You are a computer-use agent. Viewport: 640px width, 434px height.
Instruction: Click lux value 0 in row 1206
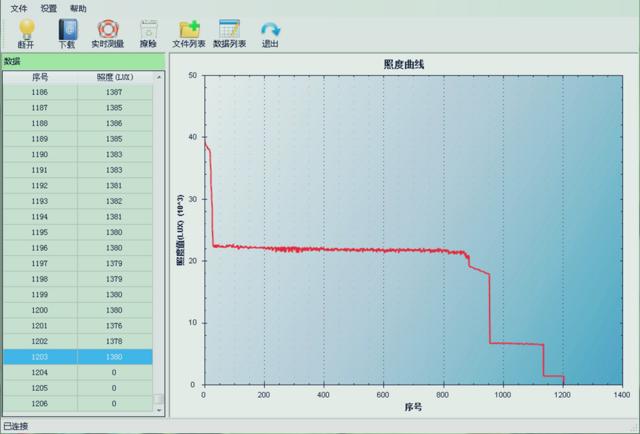pos(114,403)
